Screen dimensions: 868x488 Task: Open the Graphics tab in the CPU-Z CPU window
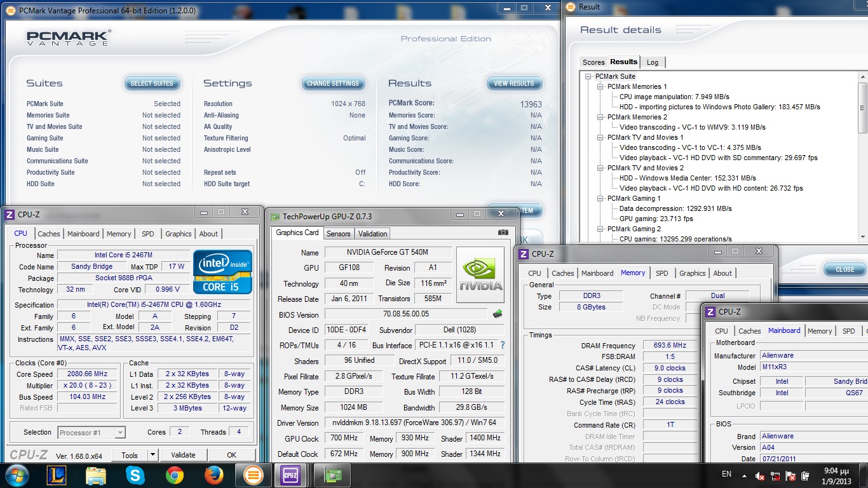(179, 234)
